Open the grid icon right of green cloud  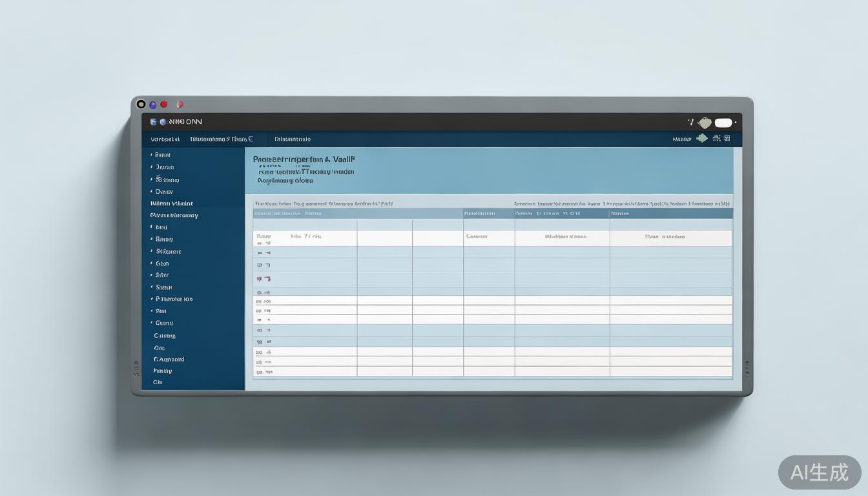[x=716, y=139]
